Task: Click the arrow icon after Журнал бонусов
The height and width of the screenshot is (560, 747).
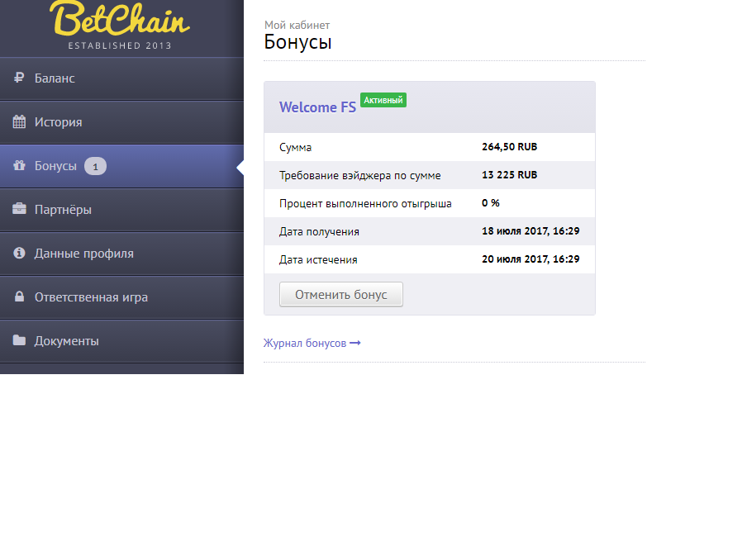Action: [x=355, y=343]
